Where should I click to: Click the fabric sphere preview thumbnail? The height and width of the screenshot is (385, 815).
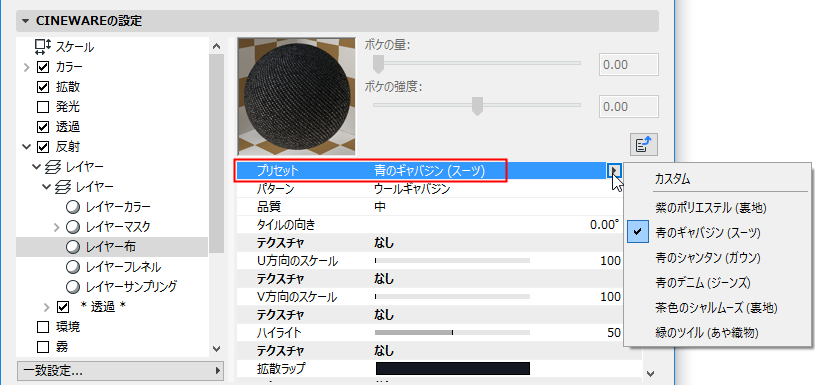pos(296,96)
